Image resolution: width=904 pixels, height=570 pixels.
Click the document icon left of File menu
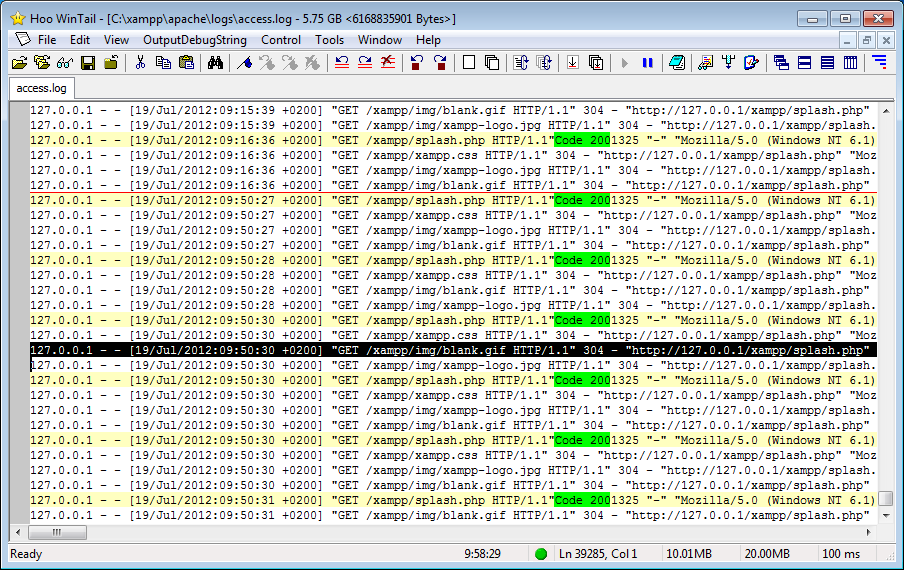point(22,39)
